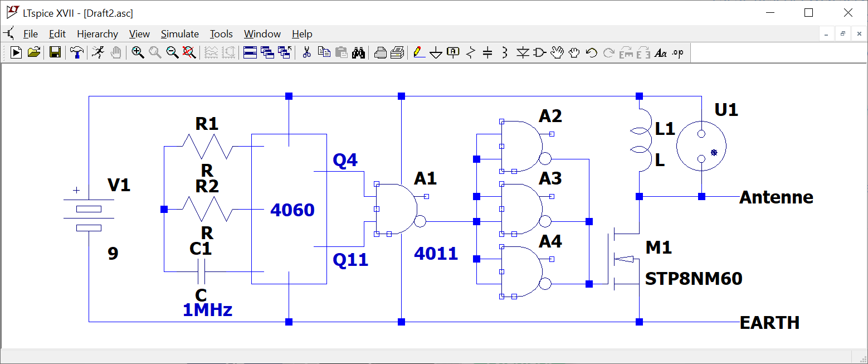This screenshot has height=364, width=868.
Task: Place an Inductor component
Action: pos(505,52)
